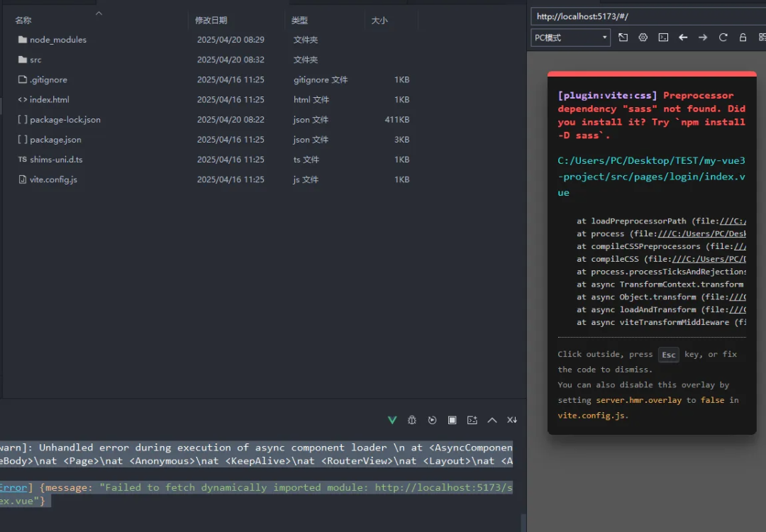Open the built-in browser devtools icon

pyautogui.click(x=663, y=37)
